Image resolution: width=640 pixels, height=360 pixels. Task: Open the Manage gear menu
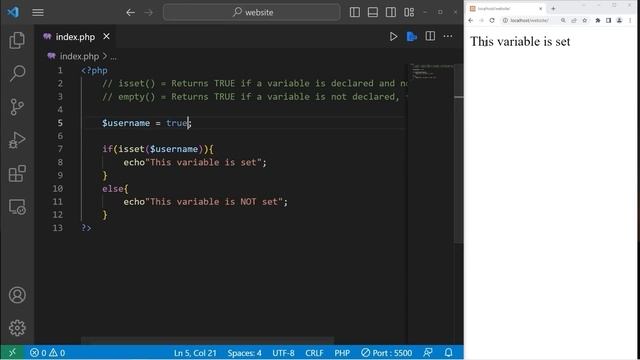(17, 328)
